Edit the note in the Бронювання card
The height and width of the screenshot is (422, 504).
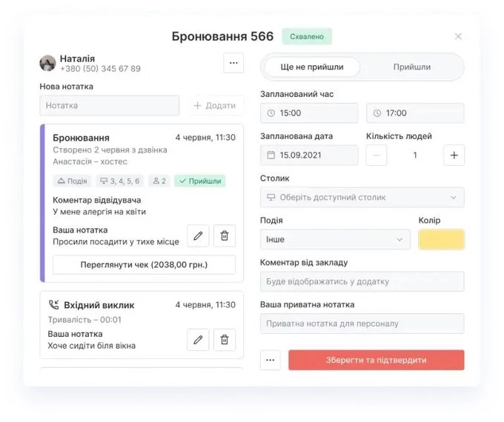(x=198, y=235)
